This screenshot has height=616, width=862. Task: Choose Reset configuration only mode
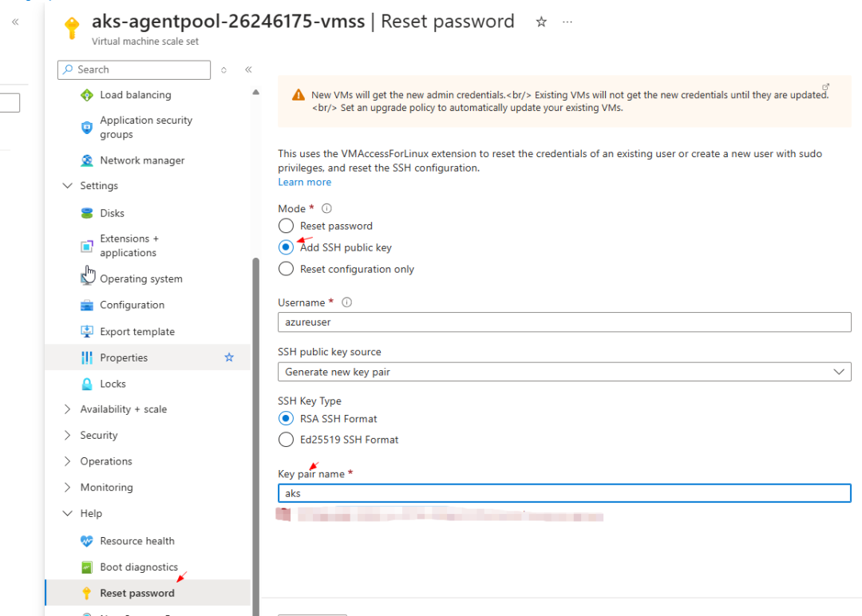coord(286,269)
